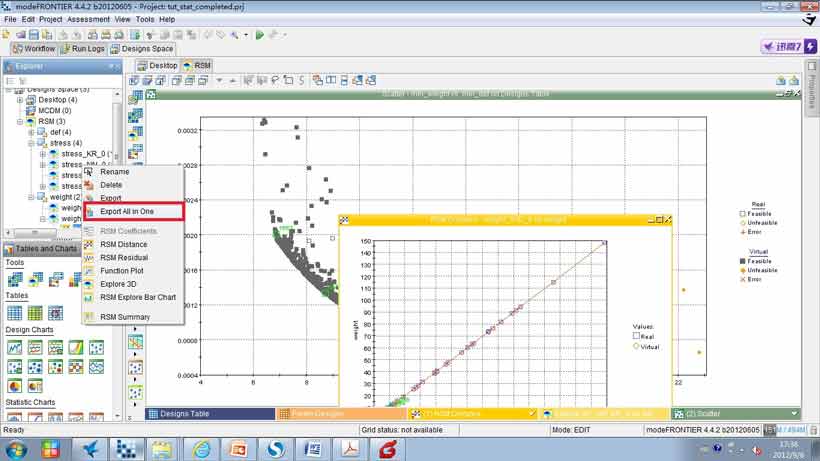Image resolution: width=820 pixels, height=461 pixels.
Task: Expand the stress_KR_0 tree node
Action: click(x=43, y=154)
